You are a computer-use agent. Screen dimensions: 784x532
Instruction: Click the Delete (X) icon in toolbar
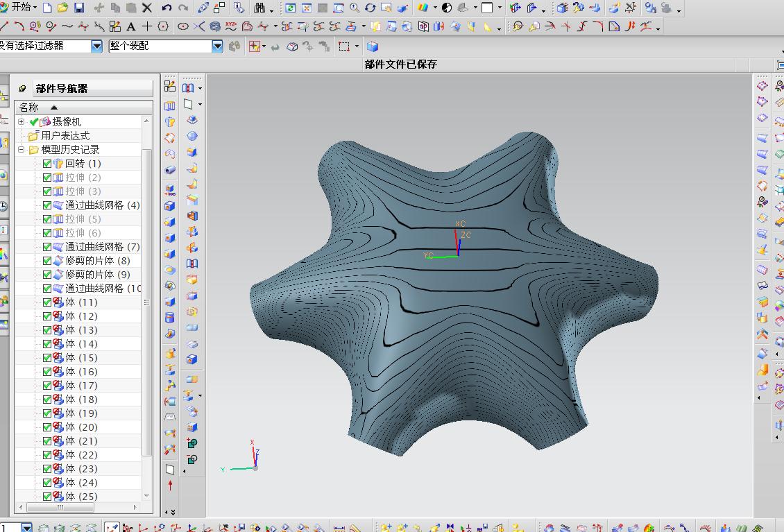(x=147, y=8)
